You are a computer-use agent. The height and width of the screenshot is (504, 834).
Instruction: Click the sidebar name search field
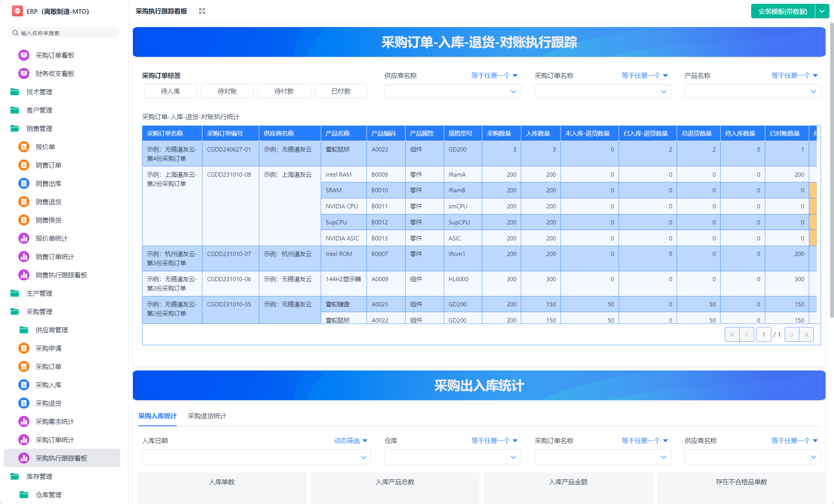(x=63, y=33)
